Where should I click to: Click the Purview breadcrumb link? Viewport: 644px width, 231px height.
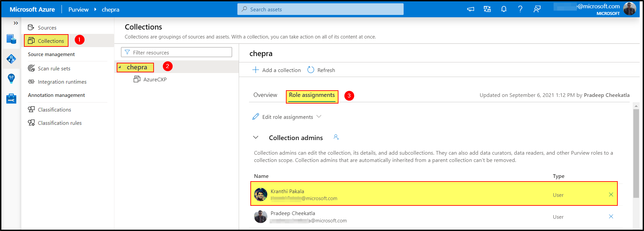(78, 10)
